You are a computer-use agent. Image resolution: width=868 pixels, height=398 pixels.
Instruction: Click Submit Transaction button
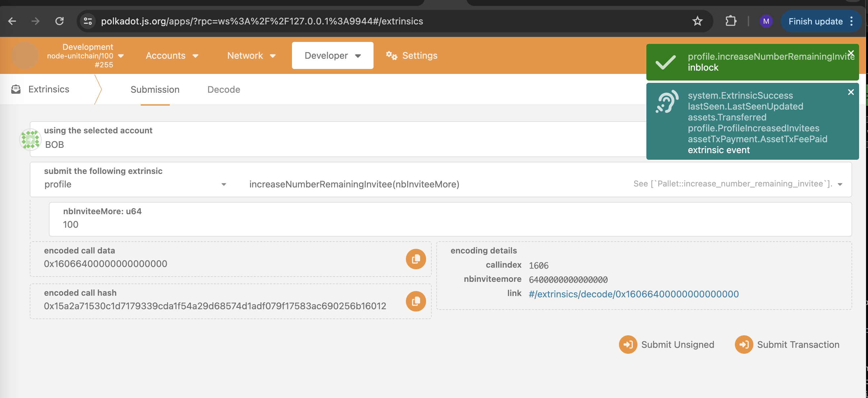[787, 345]
